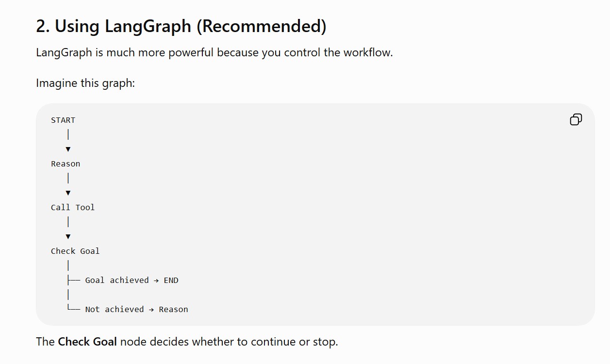The image size is (610, 364).
Task: Click the bold "Check Goal" in the bottom sentence
Action: click(x=87, y=342)
